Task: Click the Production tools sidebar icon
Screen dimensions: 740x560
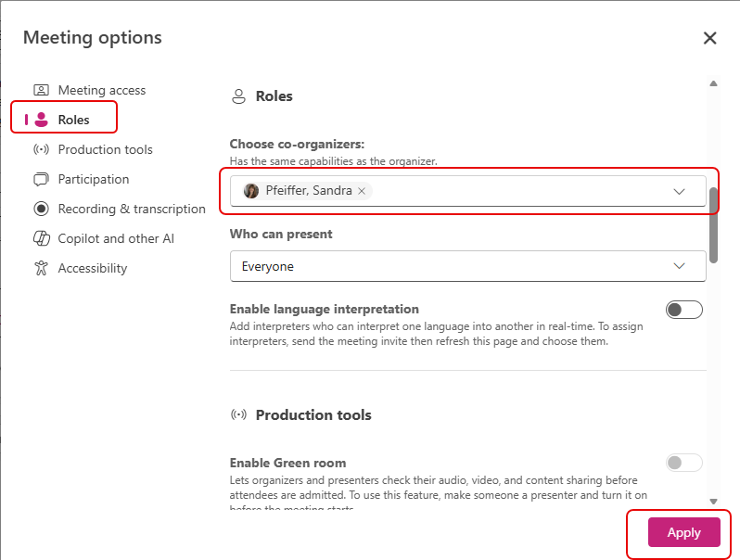Action: (x=41, y=149)
